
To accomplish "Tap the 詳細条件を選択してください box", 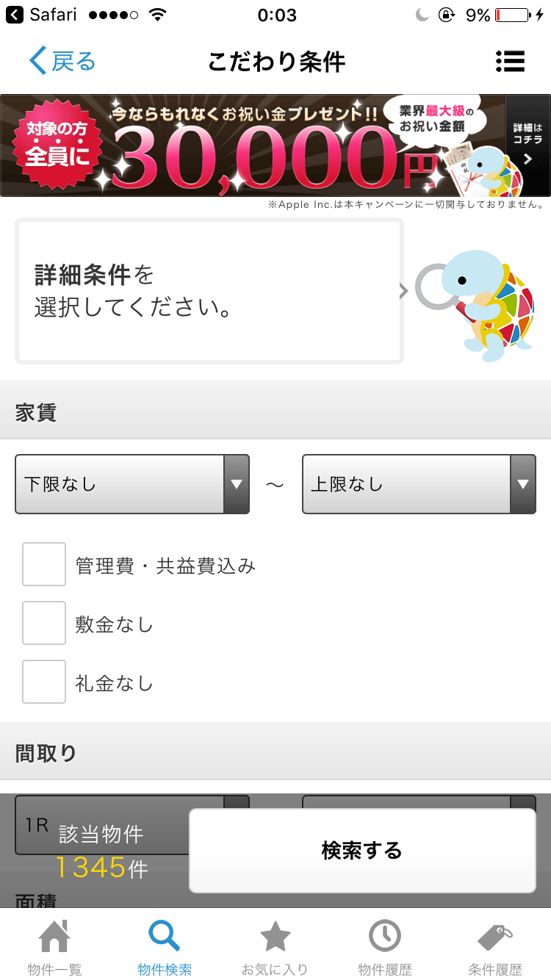I will 209,291.
